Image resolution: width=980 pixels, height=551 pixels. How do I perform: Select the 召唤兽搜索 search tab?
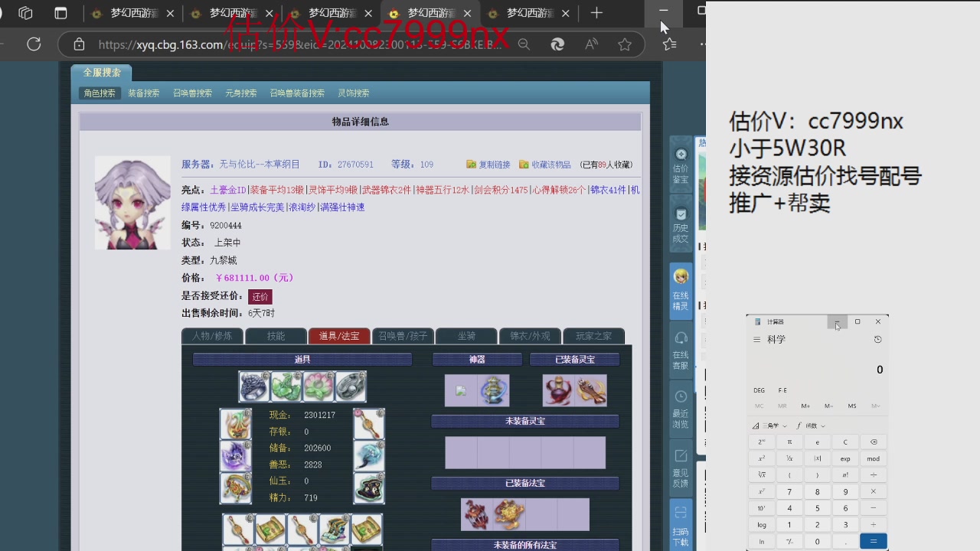point(192,93)
